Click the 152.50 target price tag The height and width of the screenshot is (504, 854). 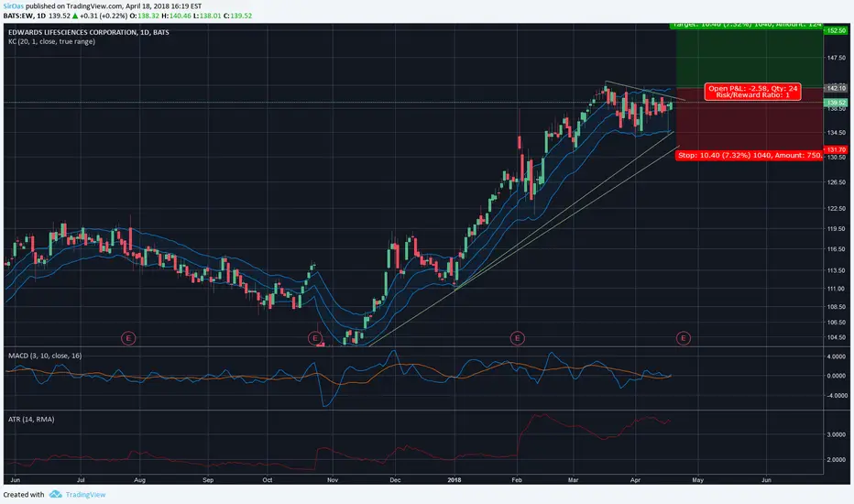pyautogui.click(x=836, y=30)
